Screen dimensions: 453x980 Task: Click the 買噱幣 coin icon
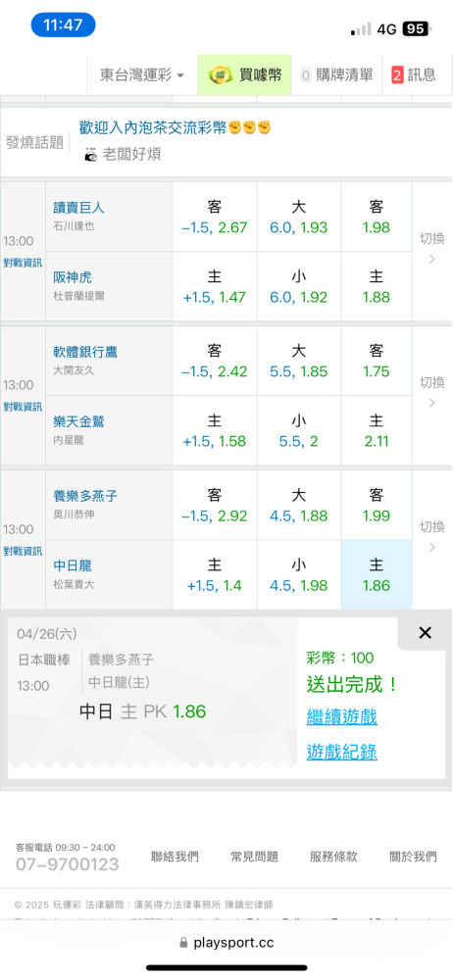tap(221, 75)
